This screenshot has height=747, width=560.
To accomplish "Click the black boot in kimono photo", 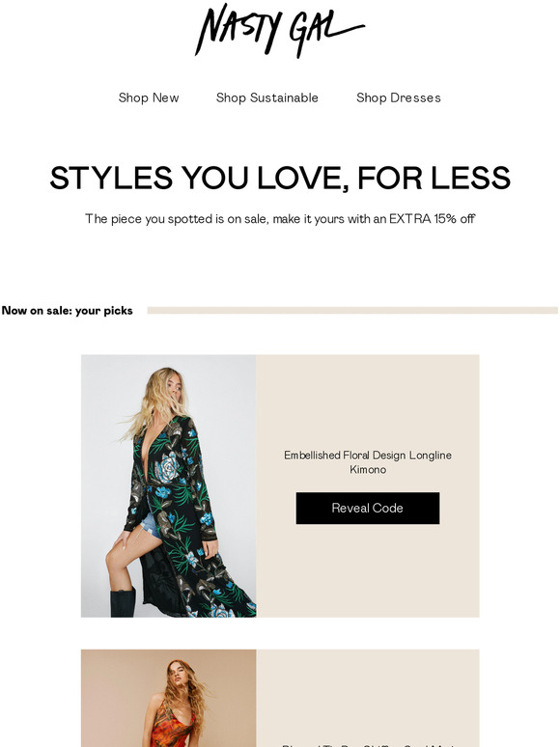I will (123, 602).
